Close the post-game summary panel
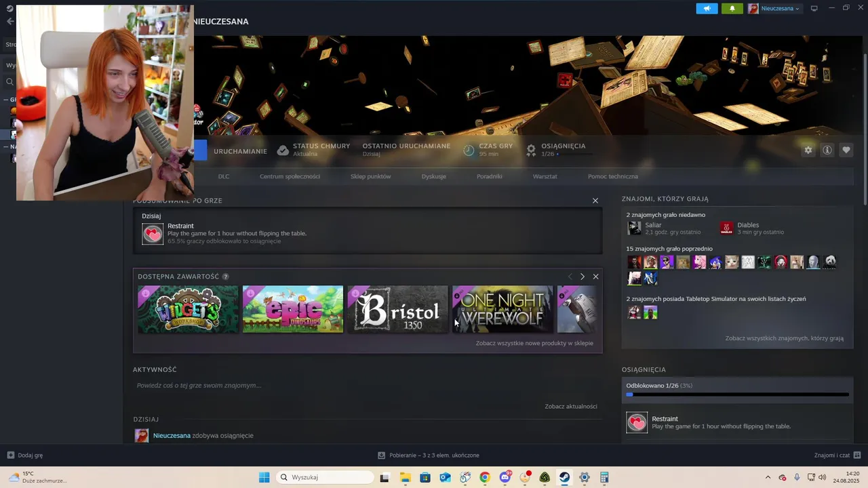 point(595,201)
